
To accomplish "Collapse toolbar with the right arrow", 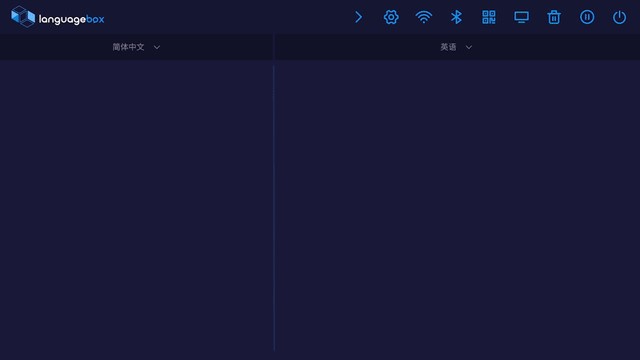I will (x=358, y=17).
